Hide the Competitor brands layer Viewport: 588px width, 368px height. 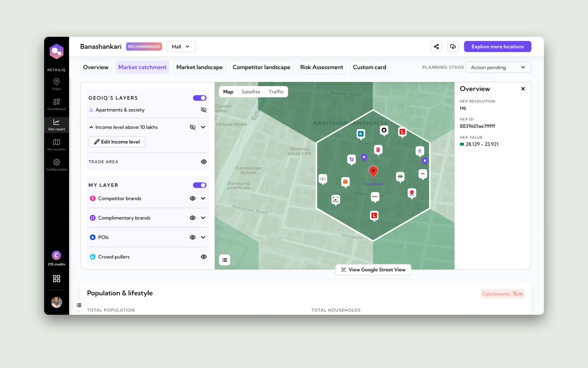[x=193, y=198]
